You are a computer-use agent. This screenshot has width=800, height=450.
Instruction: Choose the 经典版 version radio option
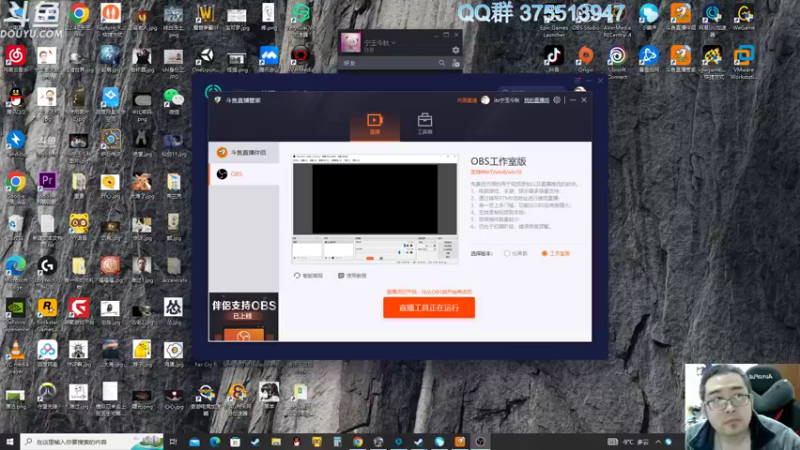tap(516, 254)
